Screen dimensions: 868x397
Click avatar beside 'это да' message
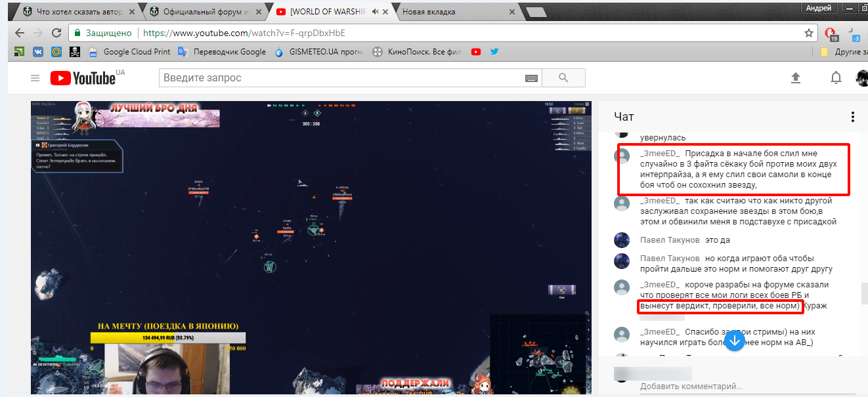622,241
